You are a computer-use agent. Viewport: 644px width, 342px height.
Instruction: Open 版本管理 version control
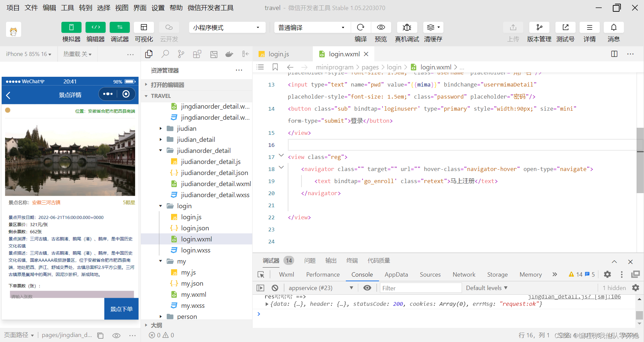pyautogui.click(x=539, y=27)
